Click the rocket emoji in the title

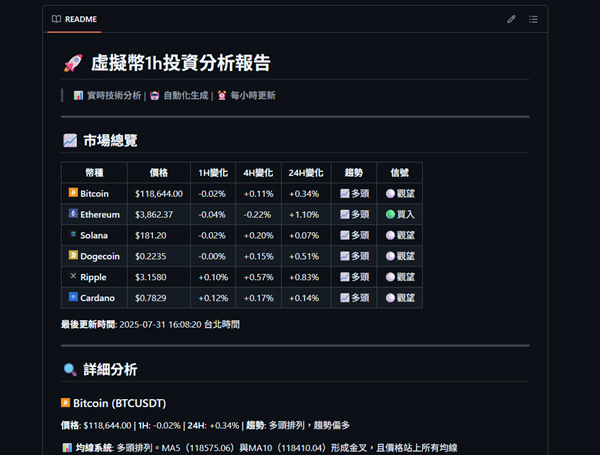(x=73, y=63)
